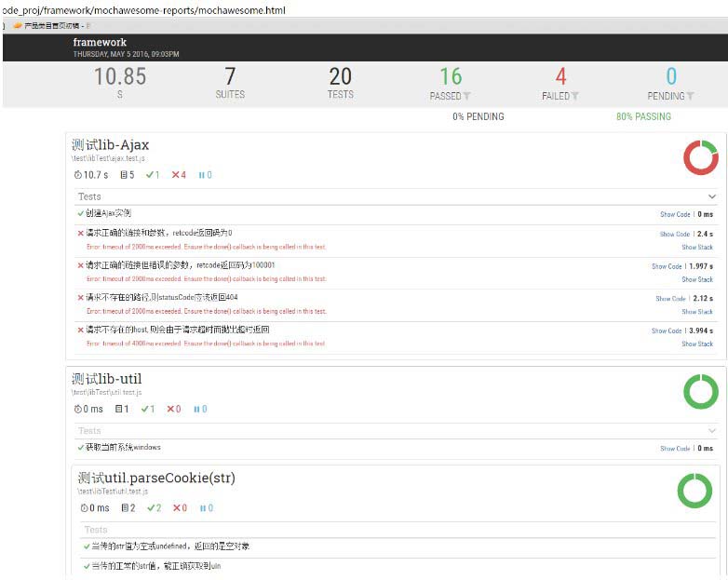Click the timeout of 4000ms exceeded error message
This screenshot has height=580, width=728.
point(206,344)
